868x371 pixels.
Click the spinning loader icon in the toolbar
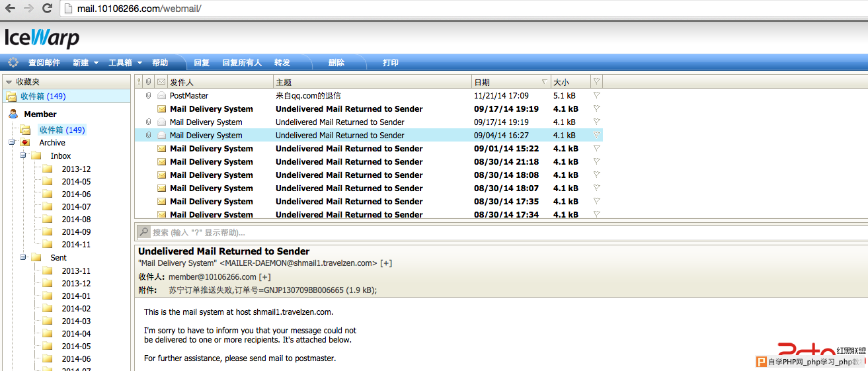click(13, 63)
